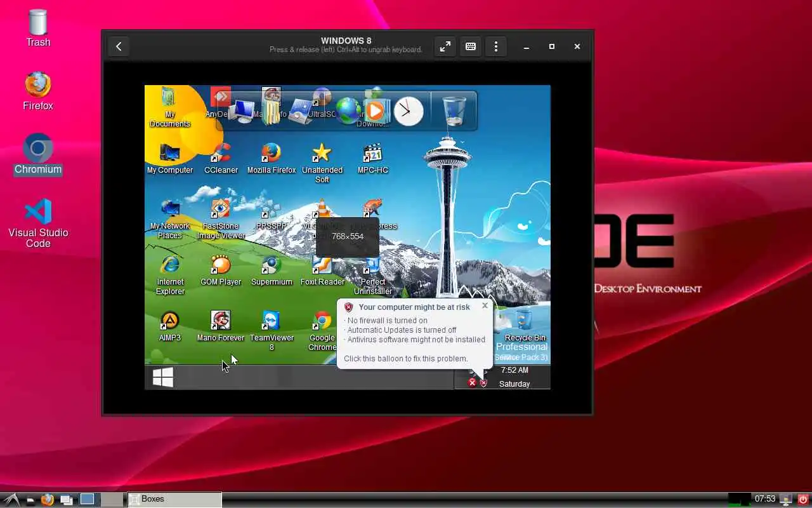Click the 7:52 AM clock in VM taskbar
Viewport: 812px width, 508px height.
tap(514, 370)
